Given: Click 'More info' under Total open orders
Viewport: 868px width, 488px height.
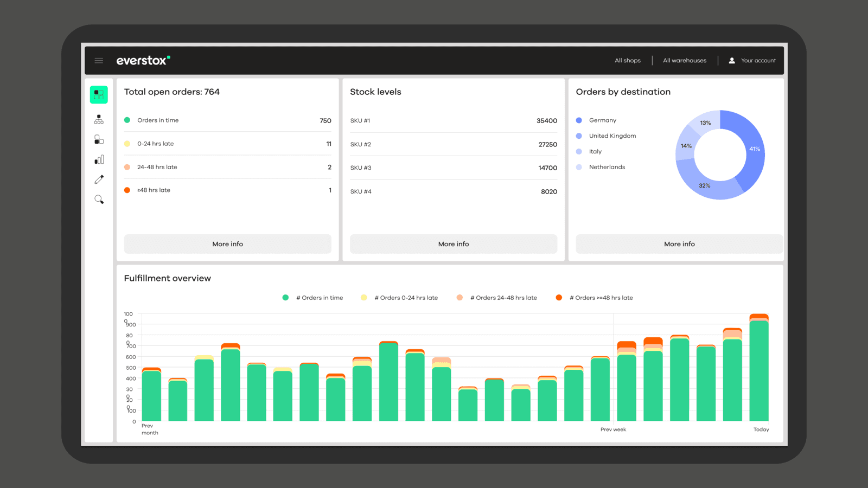Looking at the screenshot, I should [227, 243].
